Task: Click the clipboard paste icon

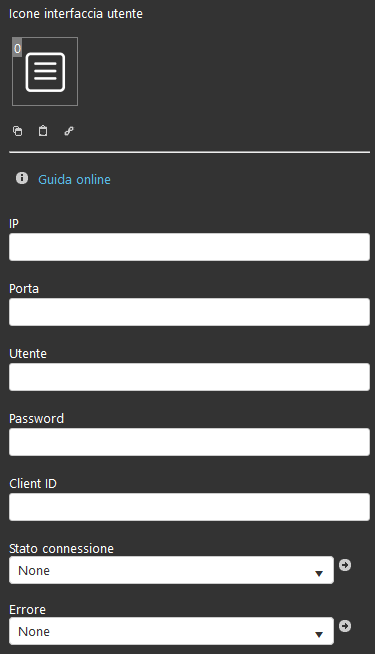Action: click(x=43, y=131)
